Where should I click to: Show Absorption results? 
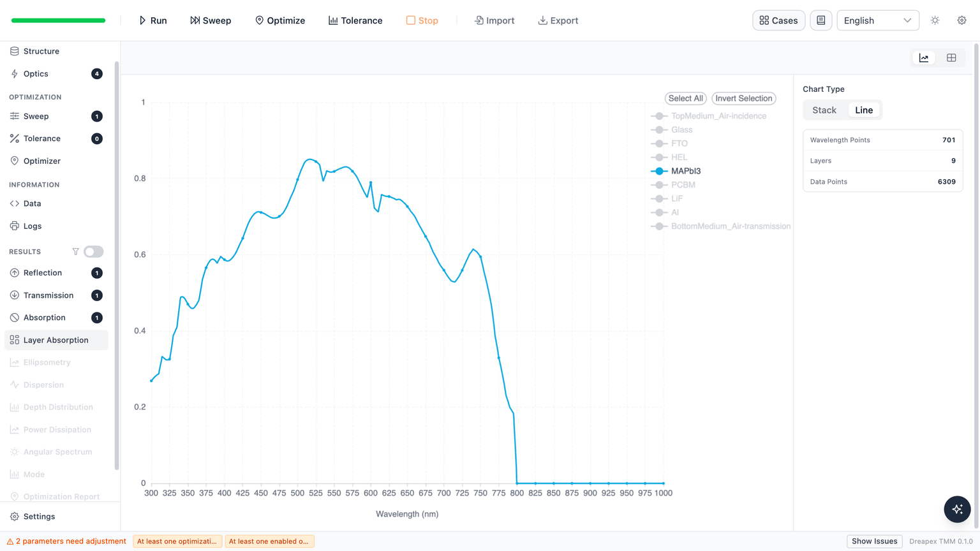56,318
